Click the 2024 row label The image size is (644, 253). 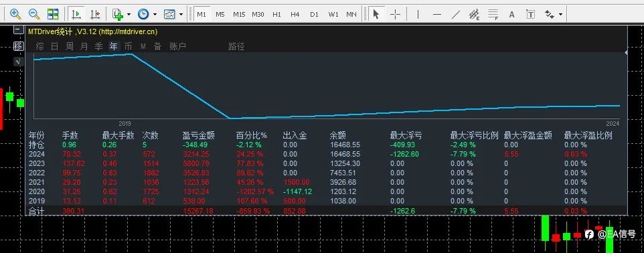point(36,154)
